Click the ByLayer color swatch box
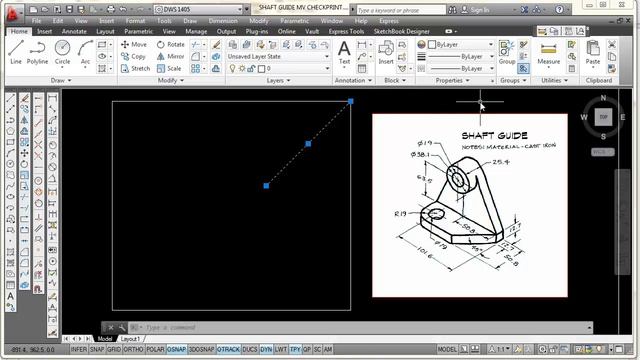 tap(432, 44)
